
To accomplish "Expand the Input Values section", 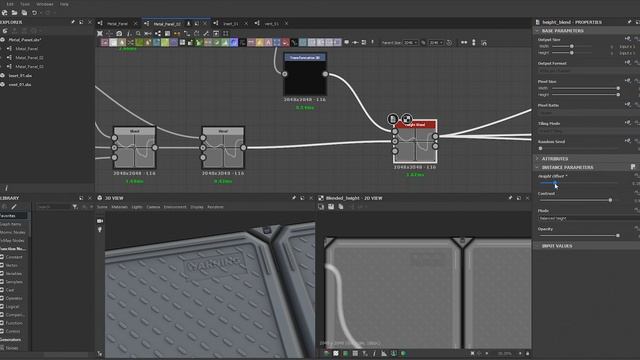I will pos(538,246).
